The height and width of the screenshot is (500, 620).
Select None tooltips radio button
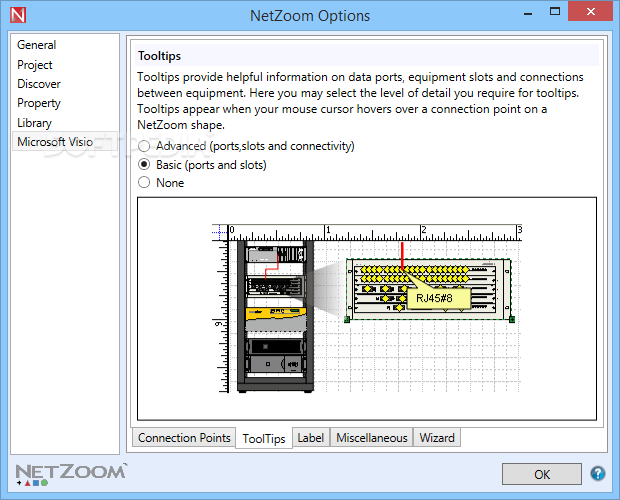click(144, 183)
